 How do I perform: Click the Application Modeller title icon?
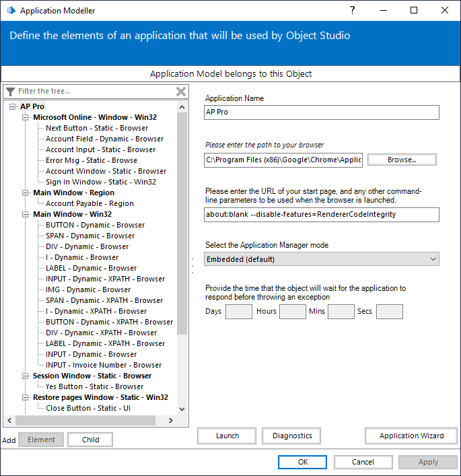click(x=11, y=10)
